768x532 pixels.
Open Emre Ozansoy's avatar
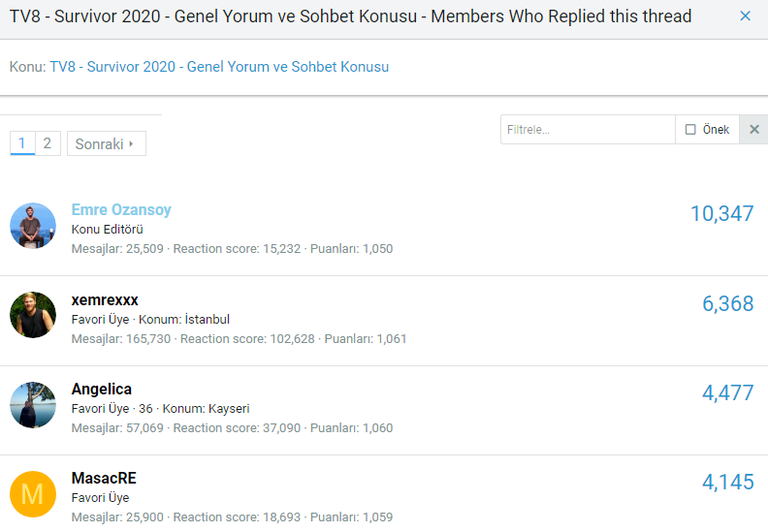[33, 226]
